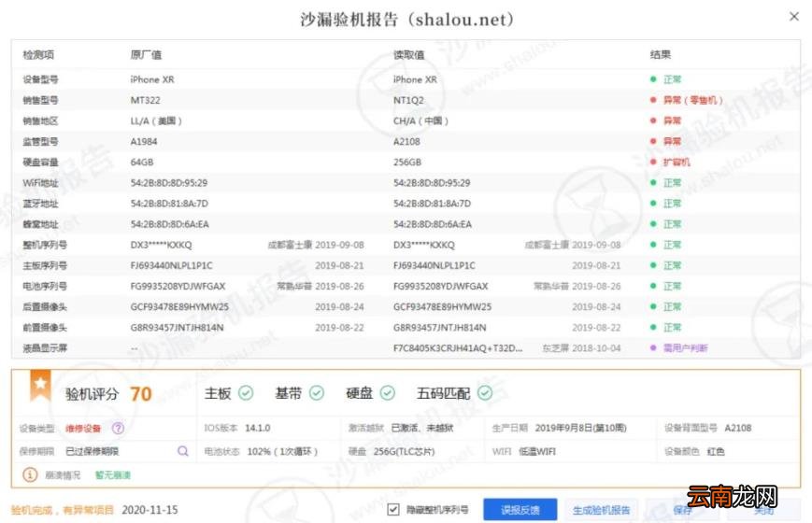Viewport: 812px width, 523px height.
Task: Click the green 暂无崩溃 crash status
Action: pos(113,474)
